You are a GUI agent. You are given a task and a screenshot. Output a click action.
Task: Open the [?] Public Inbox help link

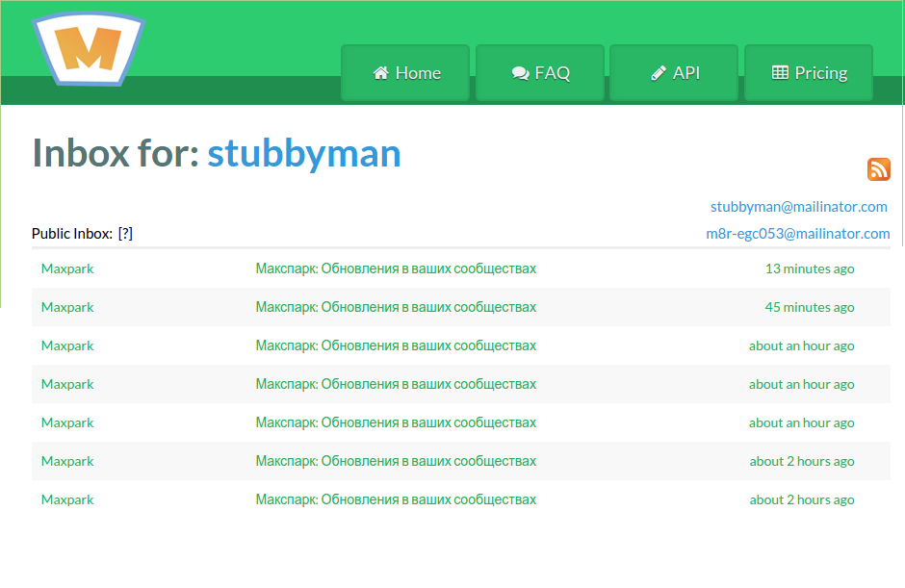(125, 234)
